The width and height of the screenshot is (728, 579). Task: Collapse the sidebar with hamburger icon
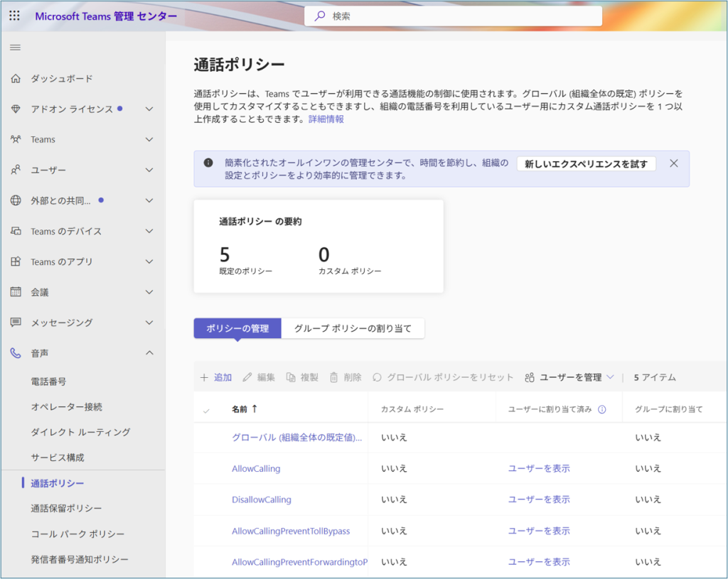click(x=15, y=48)
